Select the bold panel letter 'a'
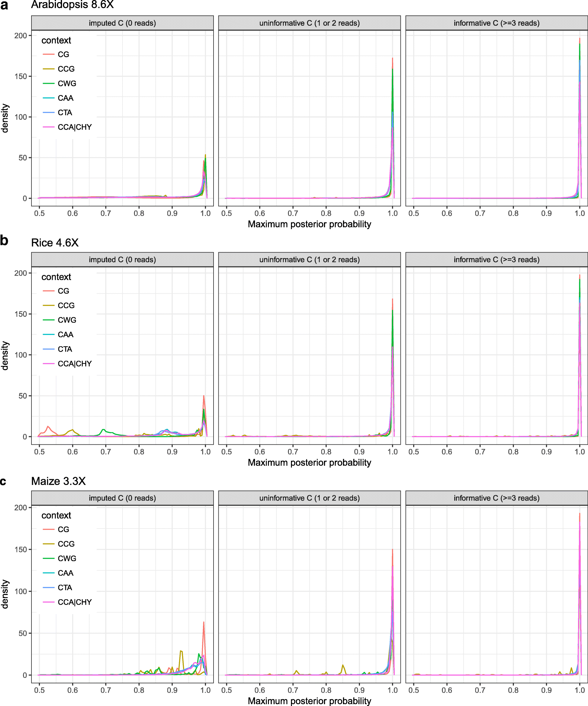The width and height of the screenshot is (588, 706). (4, 5)
